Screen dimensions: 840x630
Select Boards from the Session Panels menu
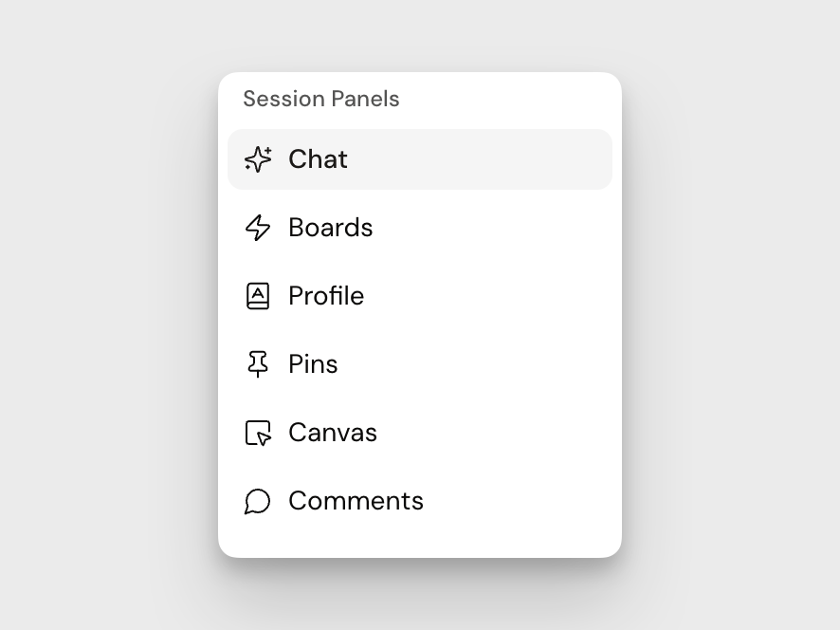click(x=419, y=228)
